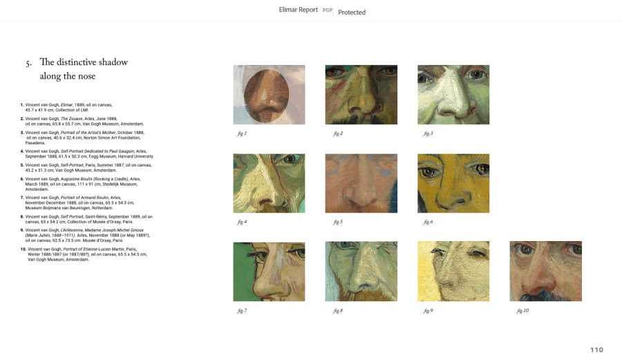Select reference 5 Self-Portrait, Paris, Summer 1887

pos(86,168)
